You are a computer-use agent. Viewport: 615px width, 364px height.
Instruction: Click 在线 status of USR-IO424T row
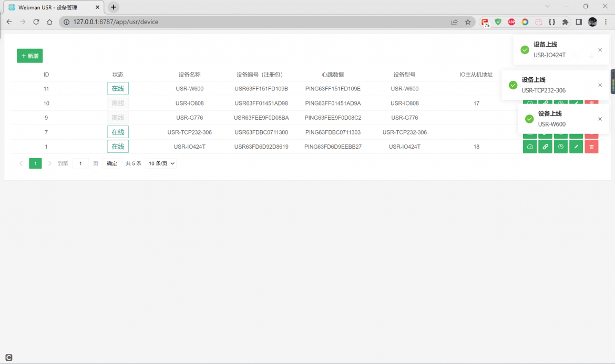click(118, 147)
